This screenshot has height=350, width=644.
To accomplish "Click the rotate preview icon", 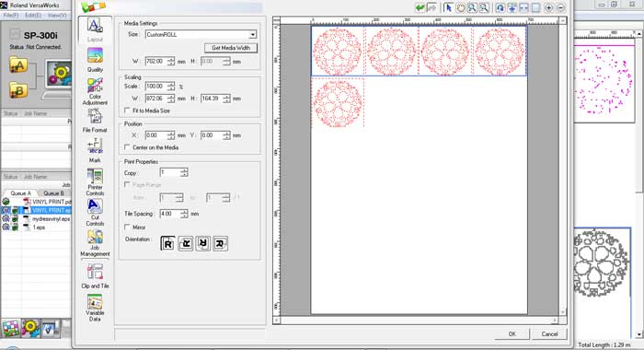I will [x=500, y=7].
